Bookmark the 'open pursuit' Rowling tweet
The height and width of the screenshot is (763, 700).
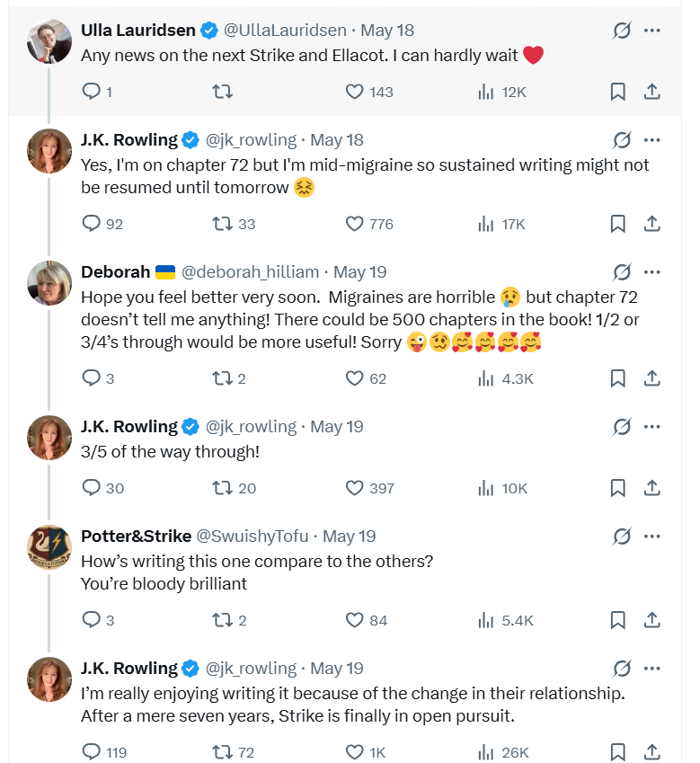click(x=618, y=752)
